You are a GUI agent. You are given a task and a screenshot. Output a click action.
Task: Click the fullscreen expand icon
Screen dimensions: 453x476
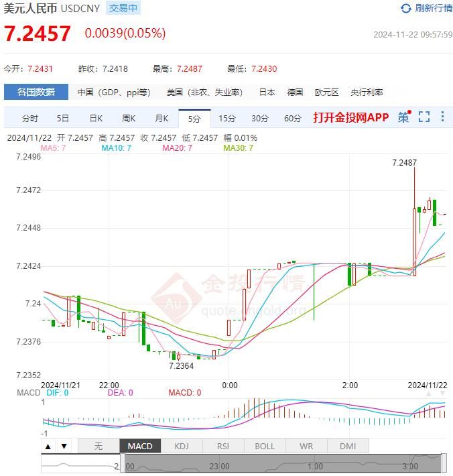[x=424, y=117]
